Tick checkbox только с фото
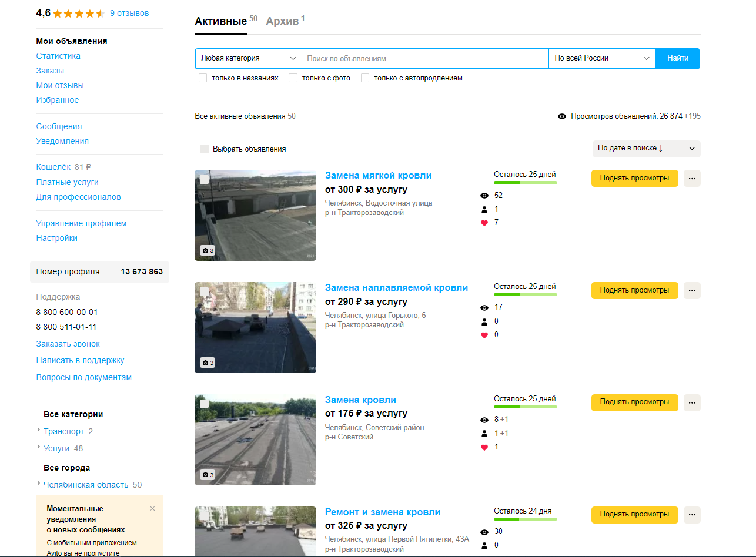756x557 pixels. pyautogui.click(x=293, y=78)
